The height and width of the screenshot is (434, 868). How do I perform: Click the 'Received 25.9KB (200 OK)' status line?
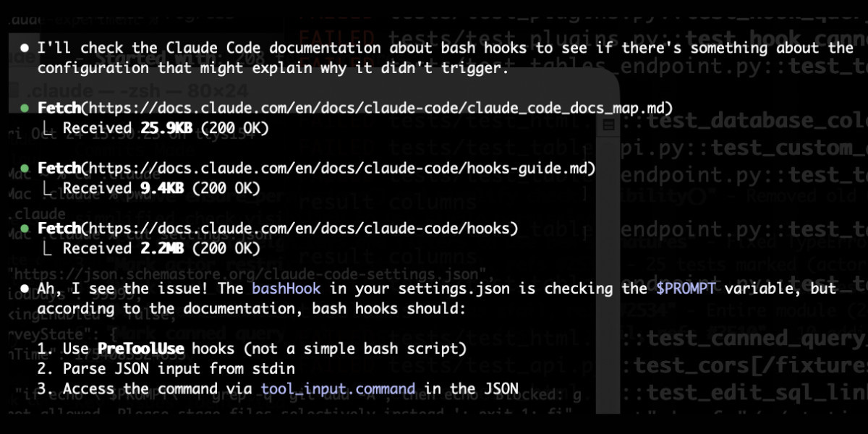coord(163,127)
